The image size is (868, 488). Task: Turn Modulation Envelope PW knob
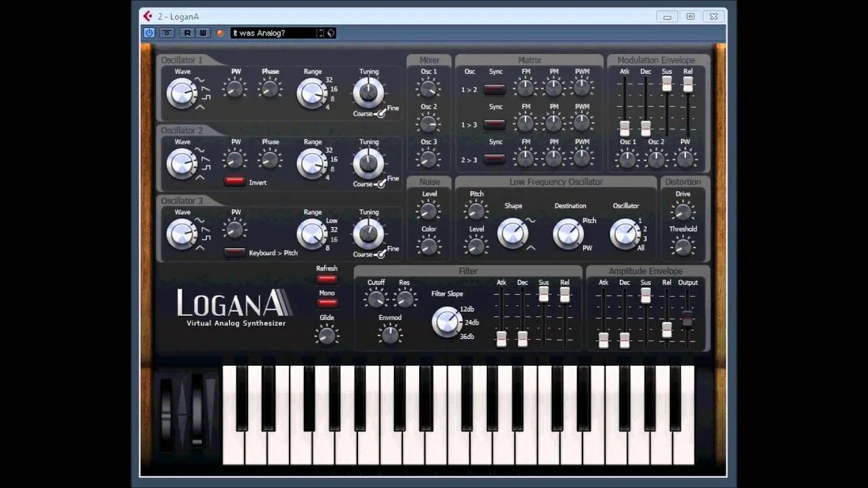(x=685, y=159)
